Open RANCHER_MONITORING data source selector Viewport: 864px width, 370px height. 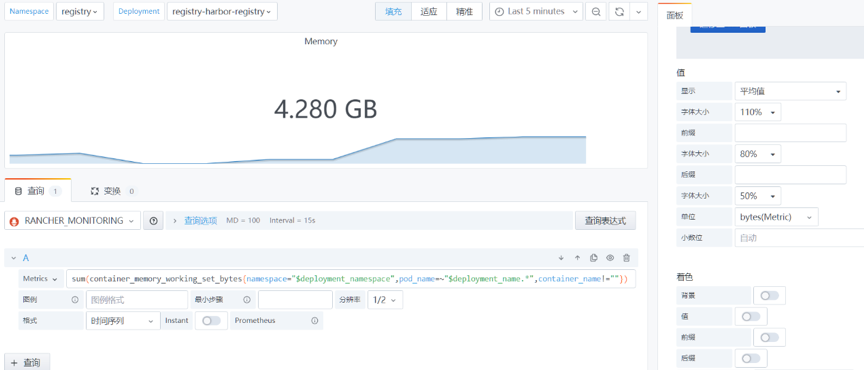click(x=72, y=221)
